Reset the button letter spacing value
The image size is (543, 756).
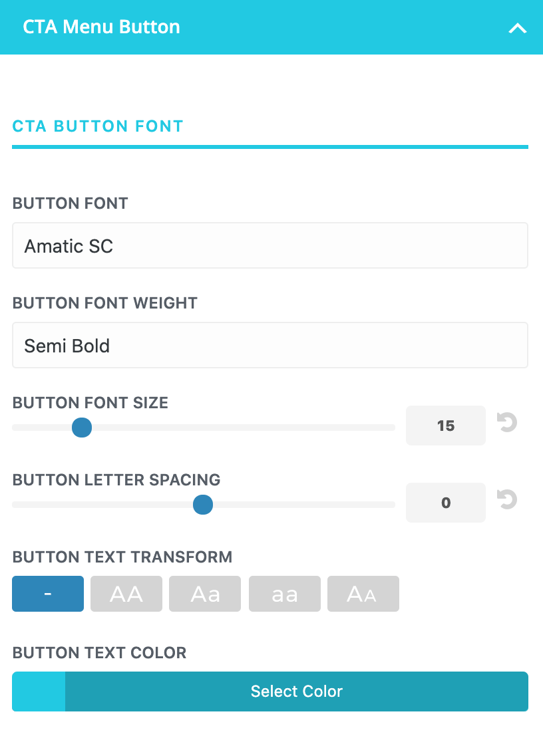(x=507, y=499)
